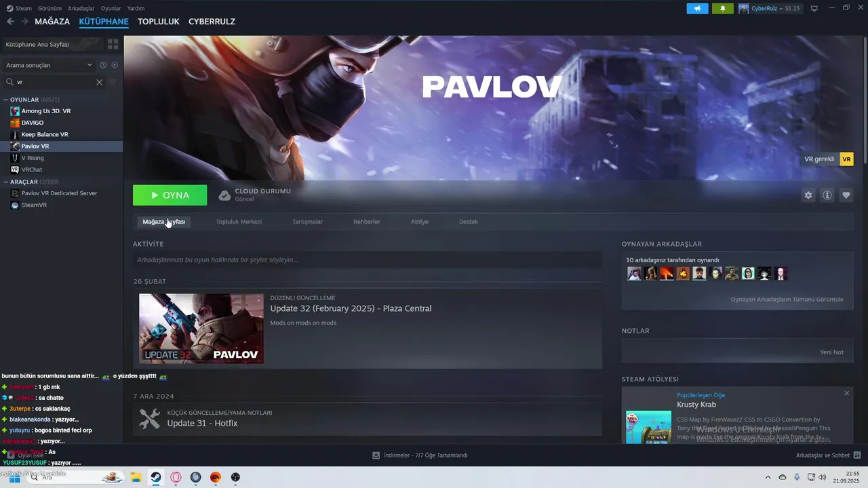Select Pavlov VR Dedicated Server tool

click(x=62, y=193)
